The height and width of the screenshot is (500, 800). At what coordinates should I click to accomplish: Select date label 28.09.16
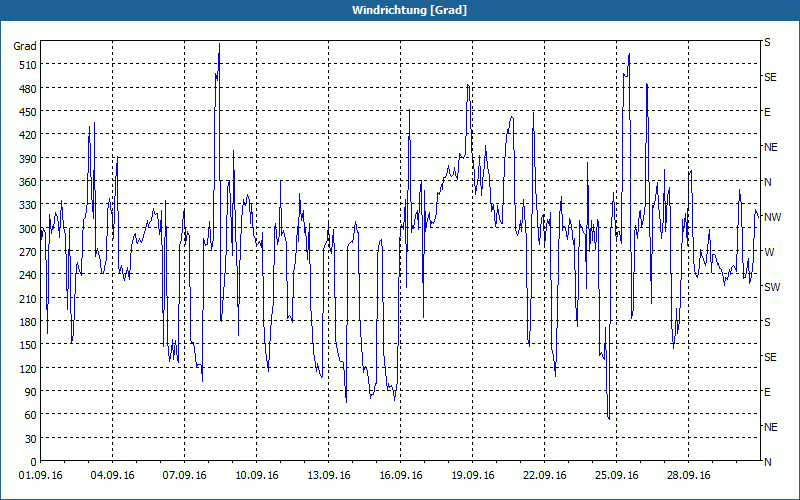[688, 476]
